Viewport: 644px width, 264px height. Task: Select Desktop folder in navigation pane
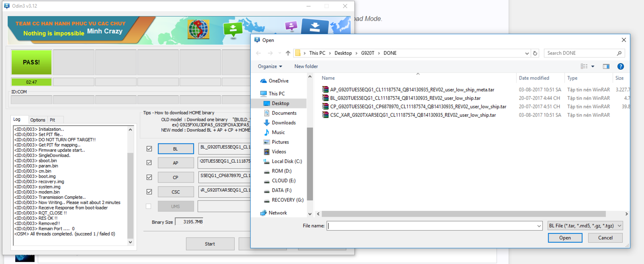pos(280,104)
